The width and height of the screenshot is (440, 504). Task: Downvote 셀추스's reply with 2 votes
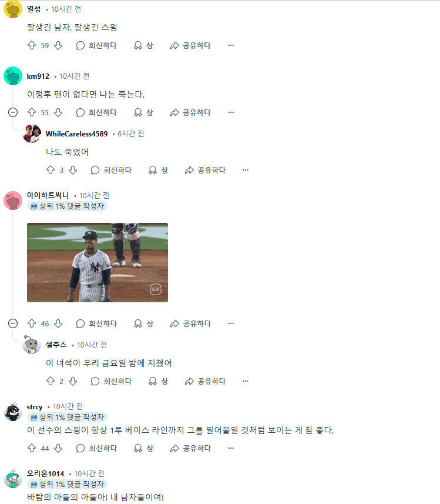pos(73,381)
